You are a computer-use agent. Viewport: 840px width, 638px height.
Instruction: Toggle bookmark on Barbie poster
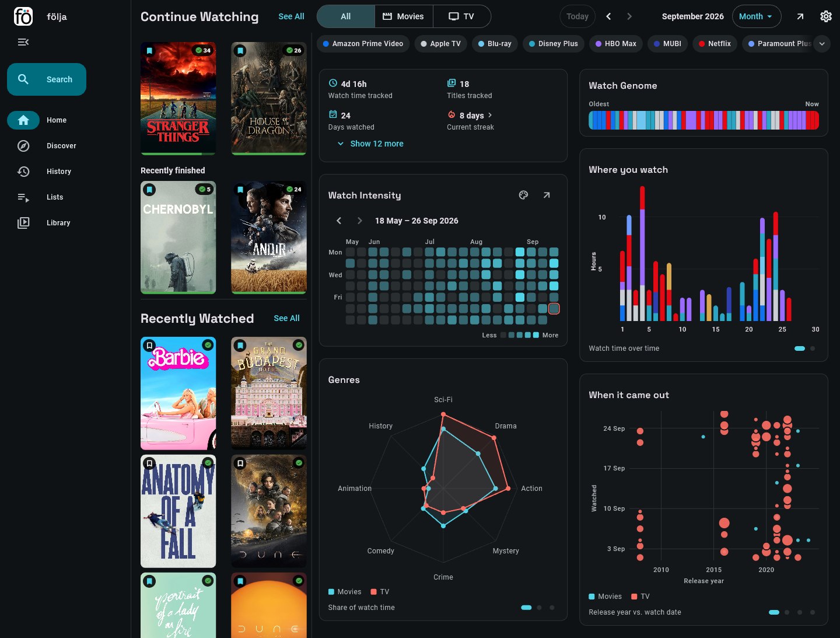point(149,346)
